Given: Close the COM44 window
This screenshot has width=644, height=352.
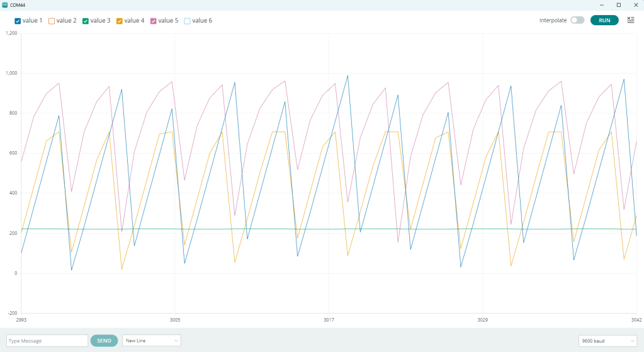Looking at the screenshot, I should pyautogui.click(x=635, y=5).
